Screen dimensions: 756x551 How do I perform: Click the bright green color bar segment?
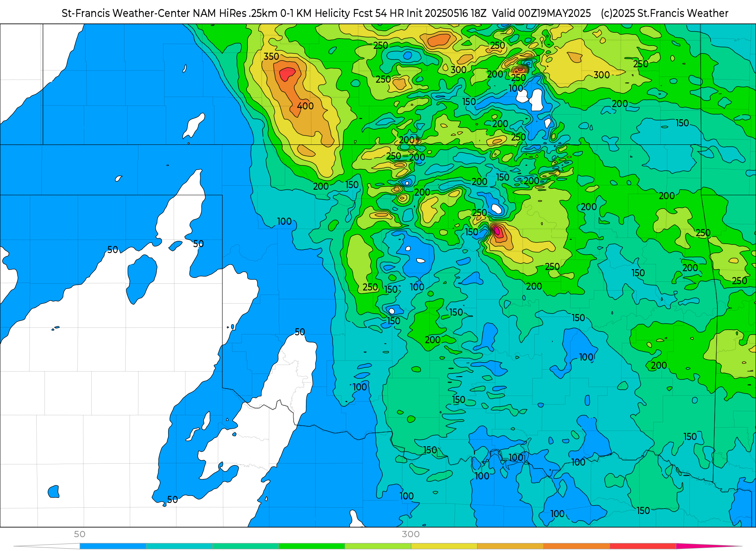click(312, 546)
